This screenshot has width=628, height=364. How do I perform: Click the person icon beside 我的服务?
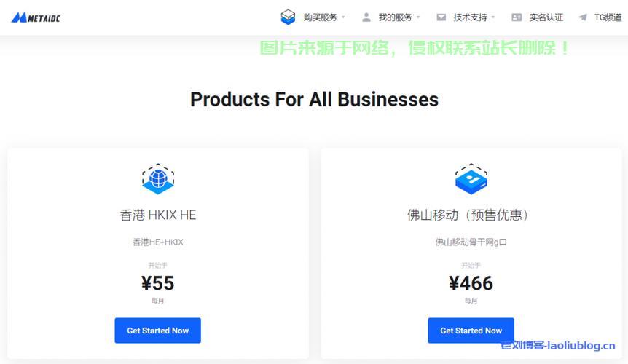coord(366,17)
